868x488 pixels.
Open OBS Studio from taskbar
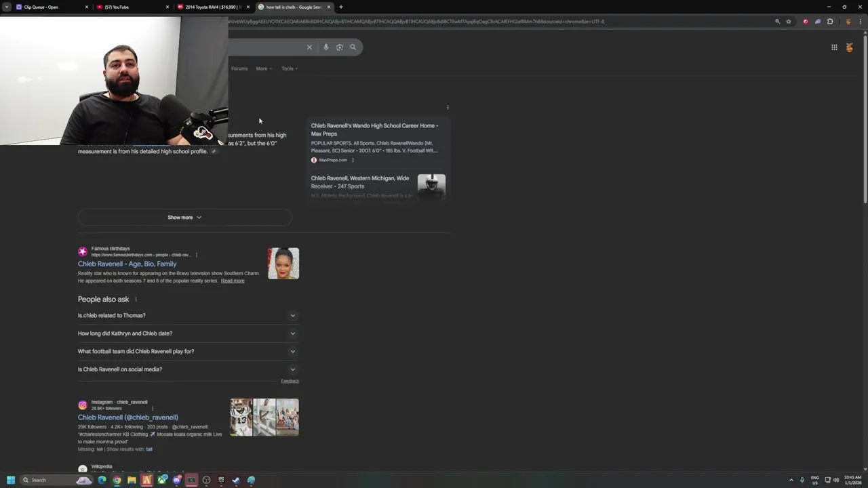pos(206,480)
